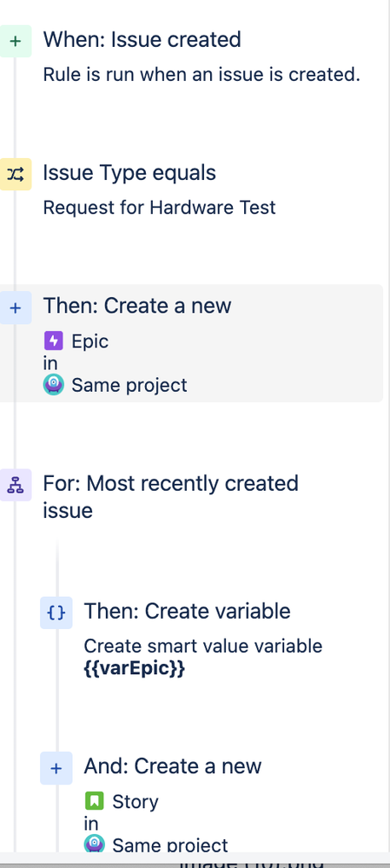The height and width of the screenshot is (868, 390).
Task: Click the project avatar under Epic
Action: (x=54, y=384)
